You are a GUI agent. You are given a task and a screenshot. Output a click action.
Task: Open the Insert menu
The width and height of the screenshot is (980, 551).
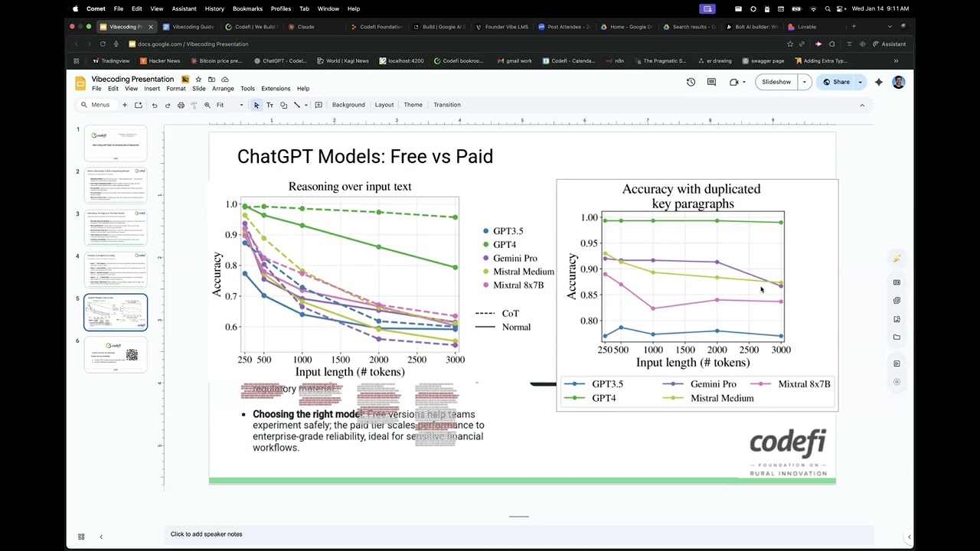(x=152, y=89)
